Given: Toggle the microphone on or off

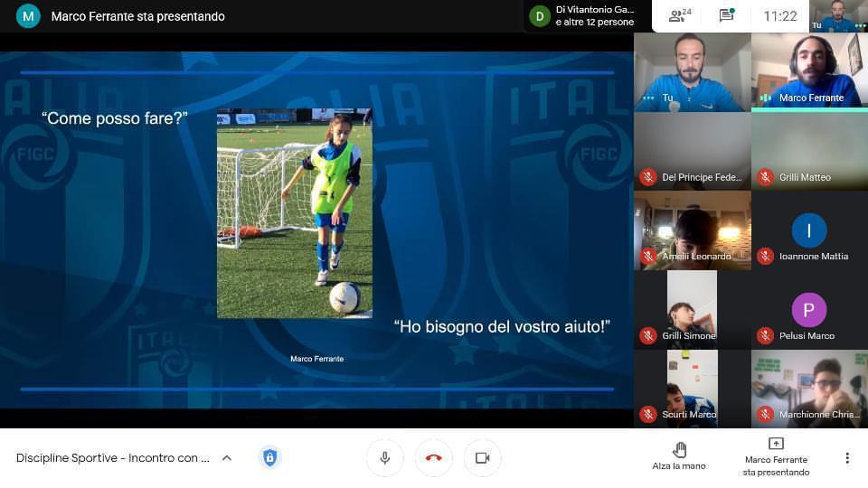Looking at the screenshot, I should 384,457.
